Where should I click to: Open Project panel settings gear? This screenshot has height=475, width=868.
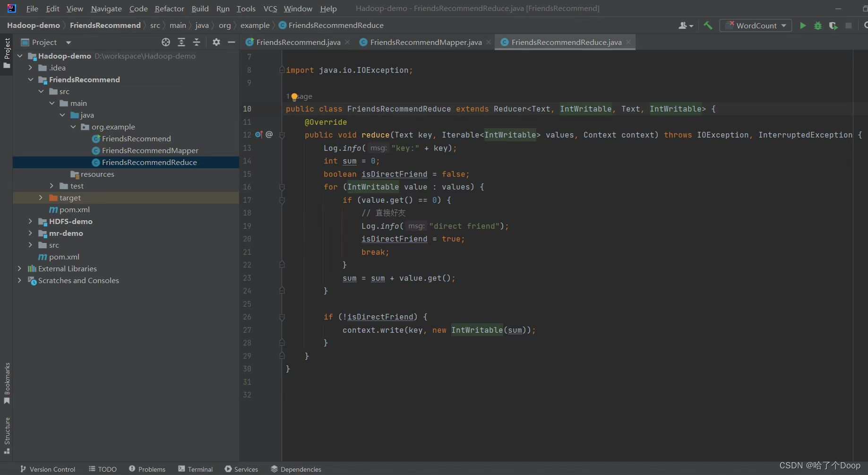(216, 42)
